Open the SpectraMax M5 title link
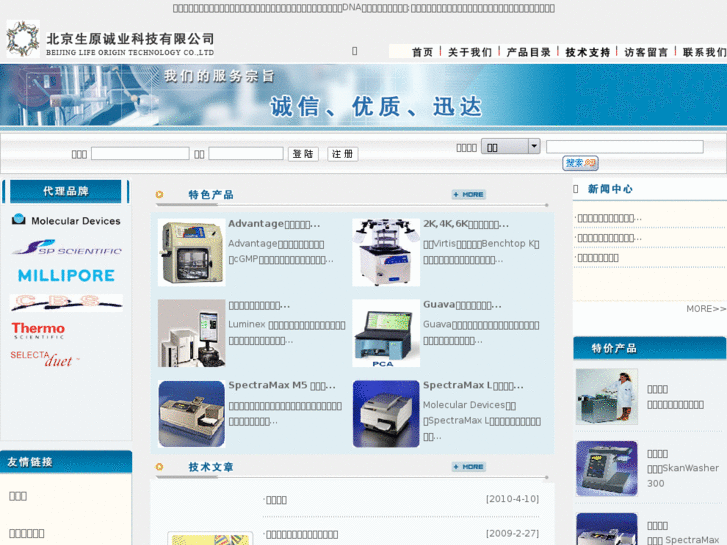 pos(282,385)
